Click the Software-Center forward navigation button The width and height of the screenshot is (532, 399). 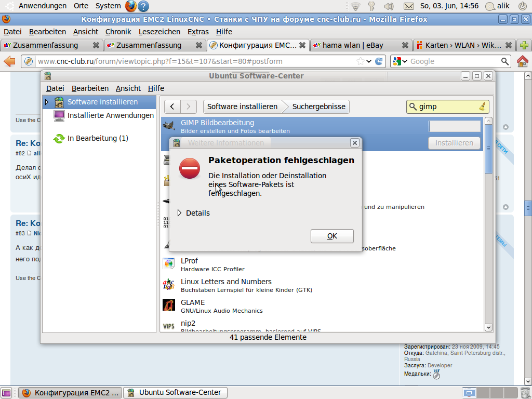coord(188,107)
